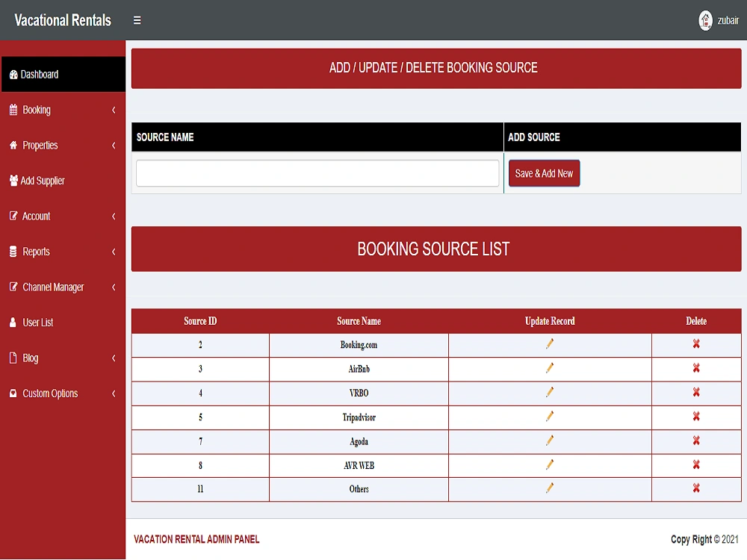
Task: Click the Reports database icon
Action: tap(13, 252)
